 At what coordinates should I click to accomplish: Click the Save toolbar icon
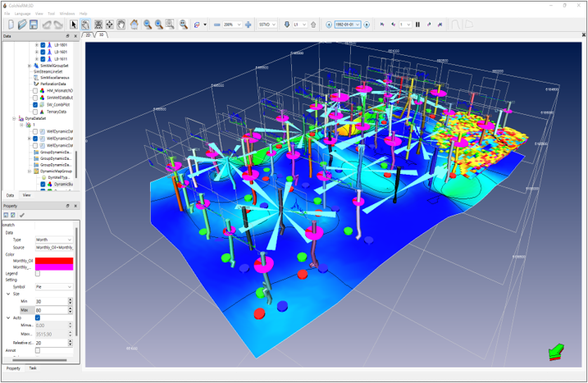tap(34, 25)
